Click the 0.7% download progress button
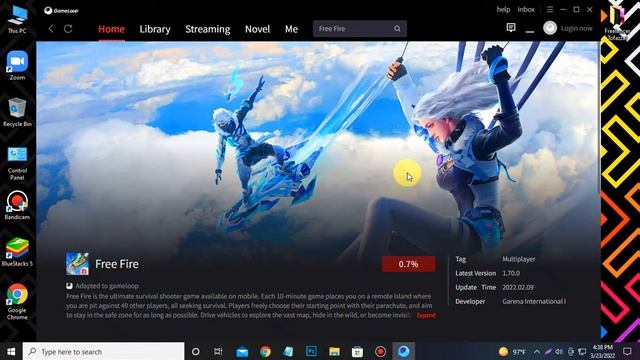The image size is (640, 360). point(409,264)
